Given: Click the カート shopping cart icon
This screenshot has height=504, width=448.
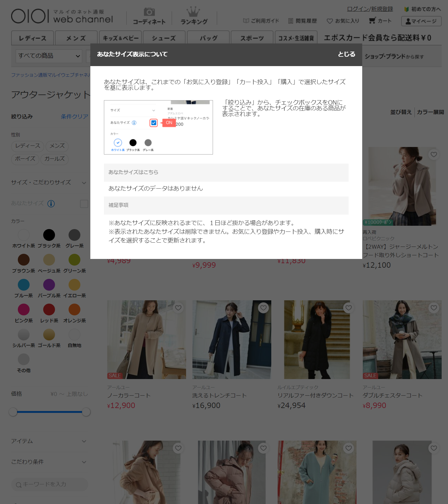Looking at the screenshot, I should coord(372,21).
